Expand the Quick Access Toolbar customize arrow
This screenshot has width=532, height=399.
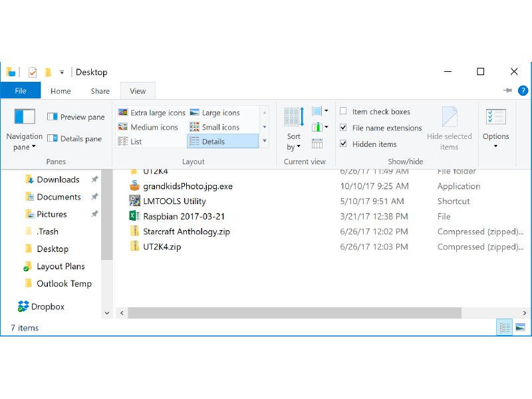[x=62, y=71]
